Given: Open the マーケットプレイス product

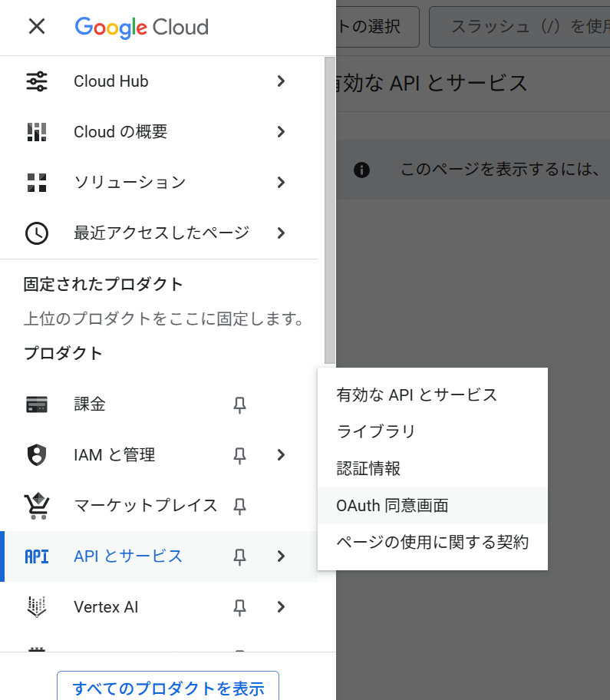Looking at the screenshot, I should click(x=159, y=506).
